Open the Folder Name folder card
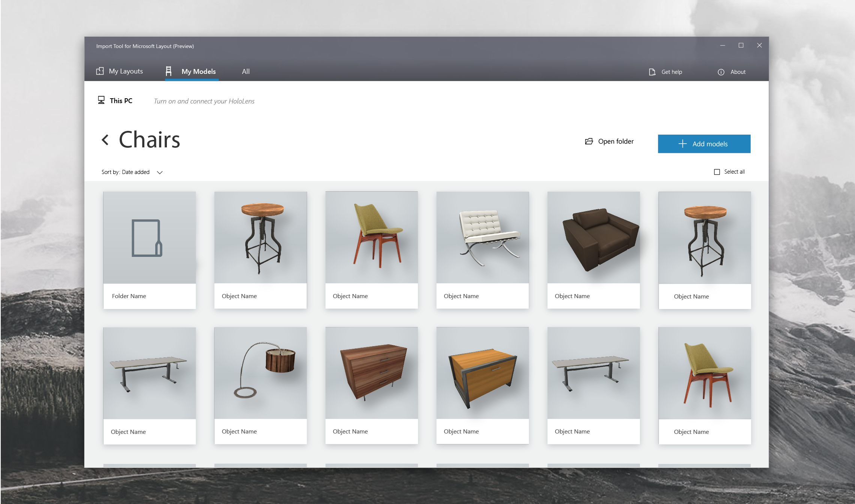This screenshot has width=855, height=504. 149,250
